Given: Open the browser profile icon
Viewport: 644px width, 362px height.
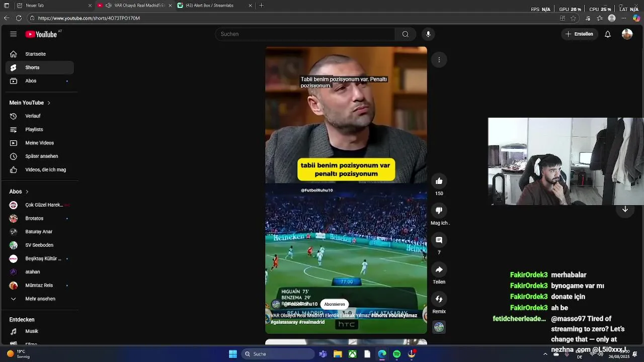Looking at the screenshot, I should point(612,18).
